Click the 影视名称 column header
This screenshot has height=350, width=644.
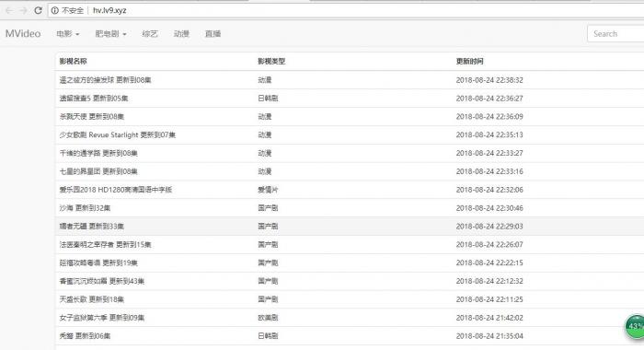tap(73, 62)
